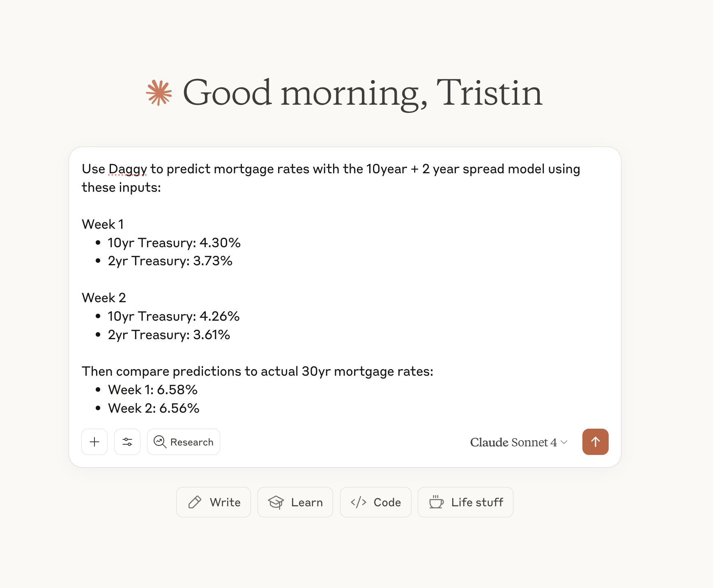Click the coffee cup Life stuff icon
Image resolution: width=713 pixels, height=588 pixels.
436,502
